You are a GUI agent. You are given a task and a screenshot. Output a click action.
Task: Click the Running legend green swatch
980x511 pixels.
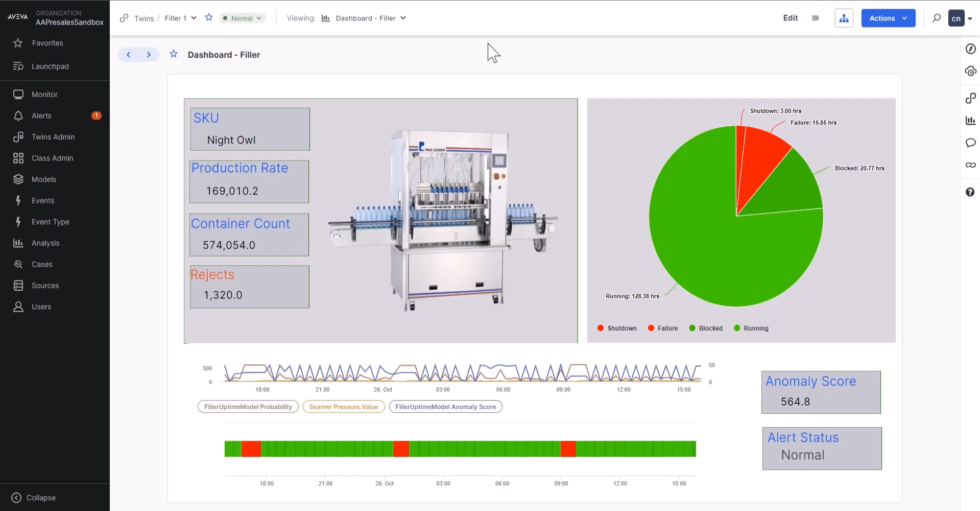tap(737, 328)
